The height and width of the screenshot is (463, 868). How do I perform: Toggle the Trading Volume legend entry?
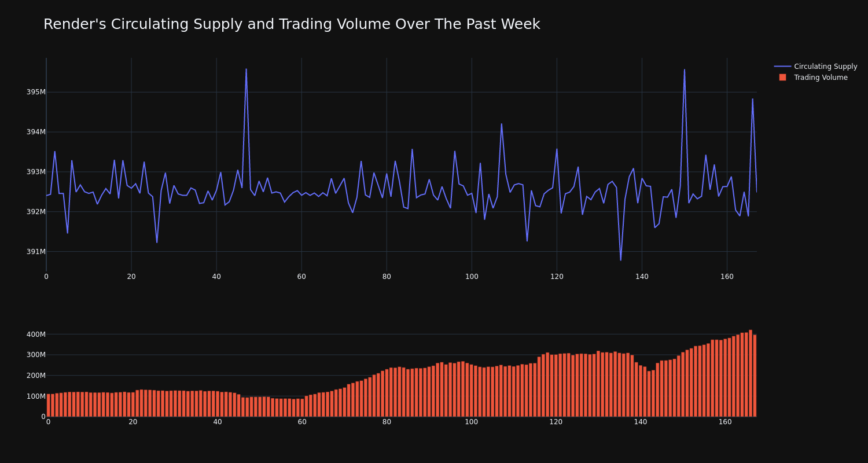click(815, 78)
